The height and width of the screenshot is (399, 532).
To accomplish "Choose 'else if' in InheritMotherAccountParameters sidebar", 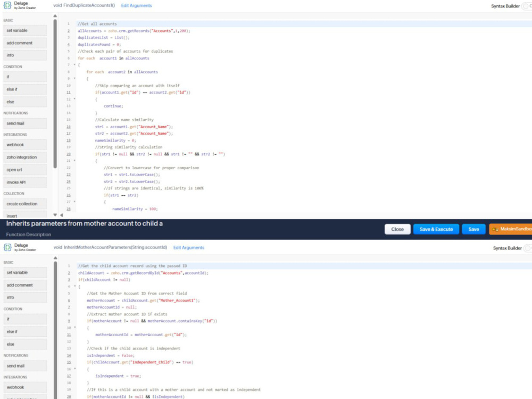I will pyautogui.click(x=25, y=331).
